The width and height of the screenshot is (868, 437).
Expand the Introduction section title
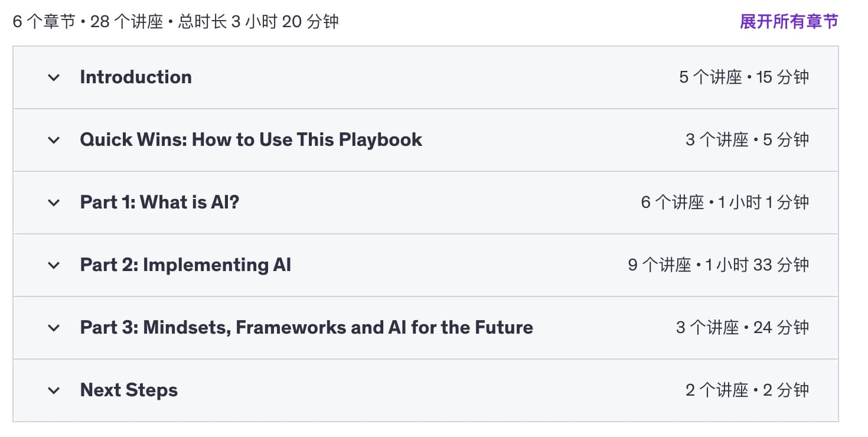click(x=136, y=77)
